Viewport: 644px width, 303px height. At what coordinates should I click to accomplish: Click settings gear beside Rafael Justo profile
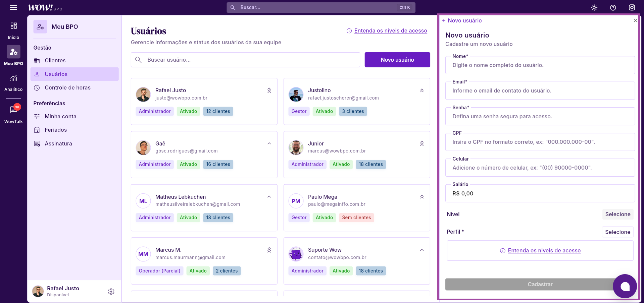tap(111, 292)
